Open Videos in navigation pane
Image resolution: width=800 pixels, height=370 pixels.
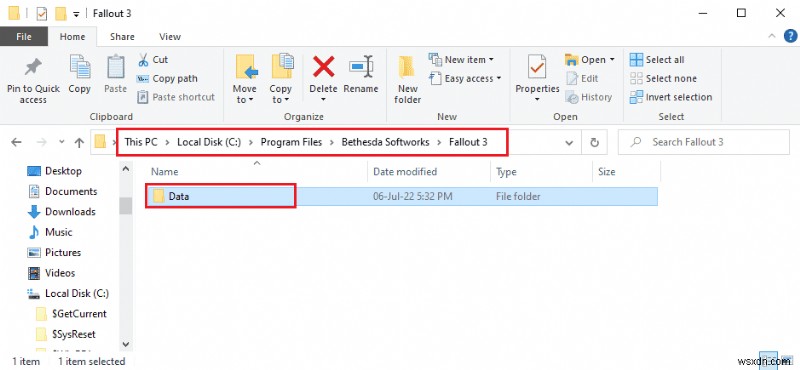pos(51,273)
